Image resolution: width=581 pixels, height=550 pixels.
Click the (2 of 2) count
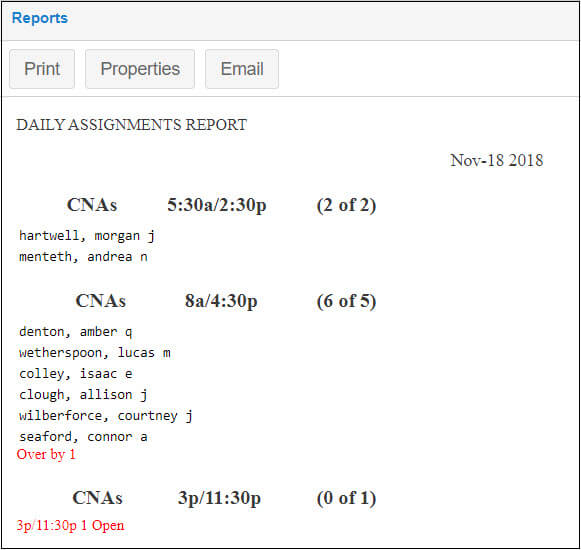(346, 205)
